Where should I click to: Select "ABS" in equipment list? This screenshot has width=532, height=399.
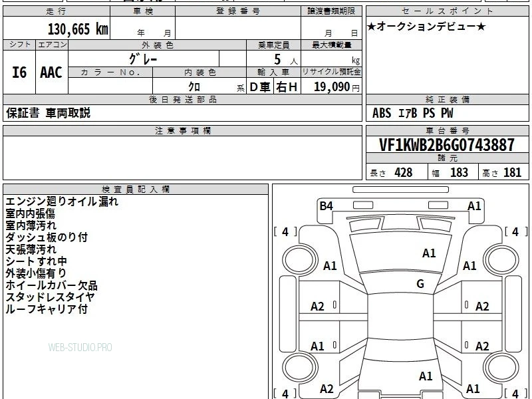382,113
